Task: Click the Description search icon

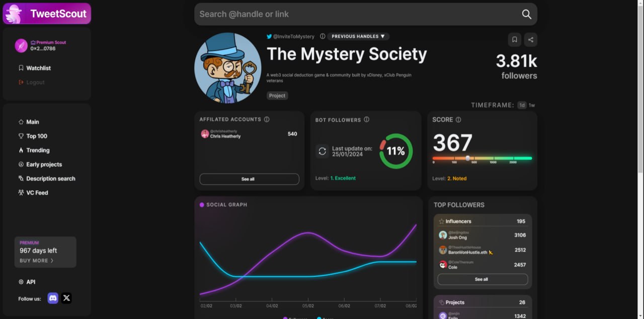Action: pos(21,178)
